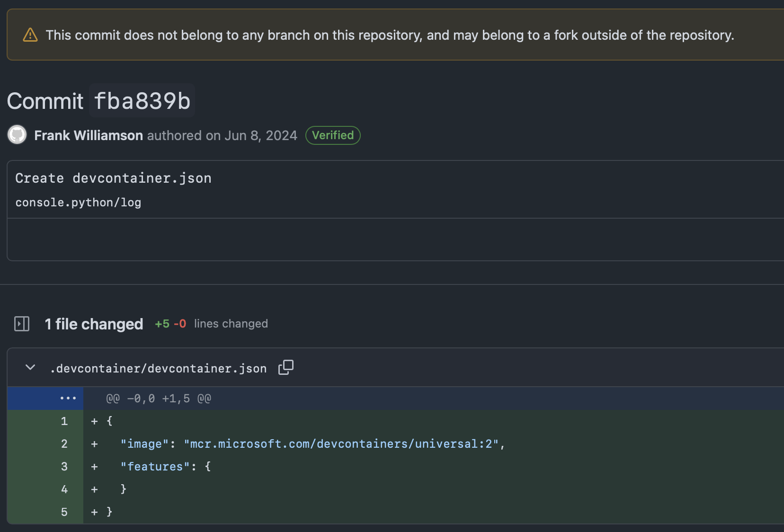Click the Jun 8, 2024 commit date

click(261, 135)
